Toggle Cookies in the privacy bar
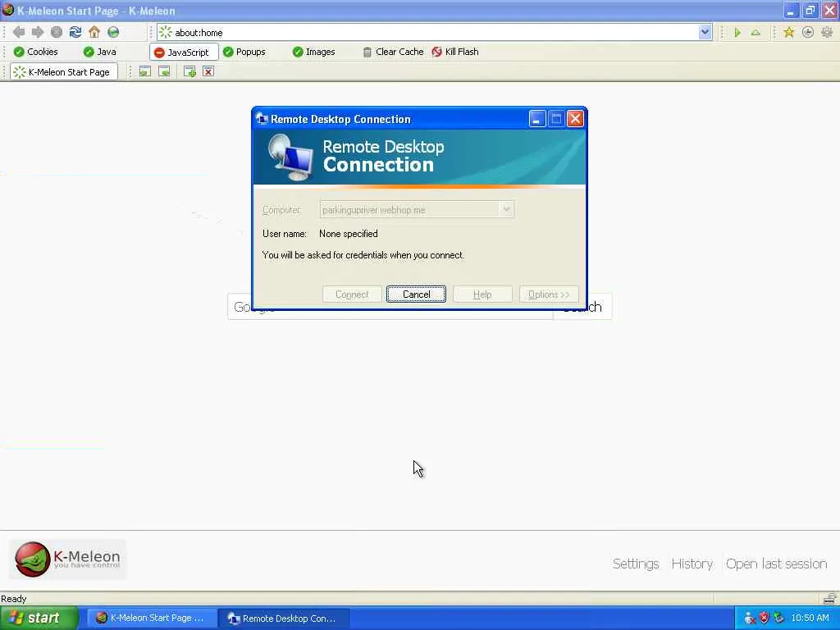The height and width of the screenshot is (630, 840). tap(35, 52)
